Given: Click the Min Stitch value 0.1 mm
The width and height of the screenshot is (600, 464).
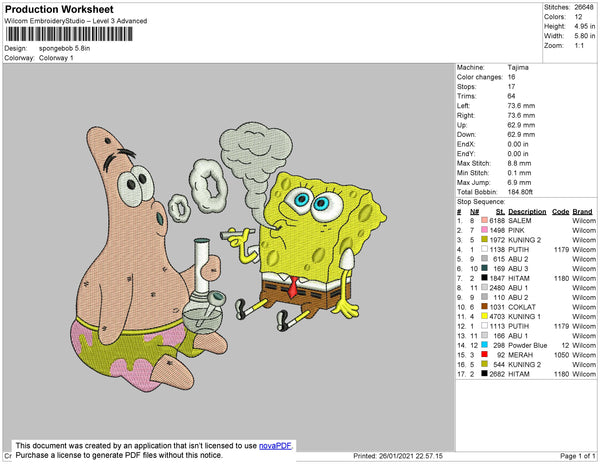Looking at the screenshot, I should [519, 173].
